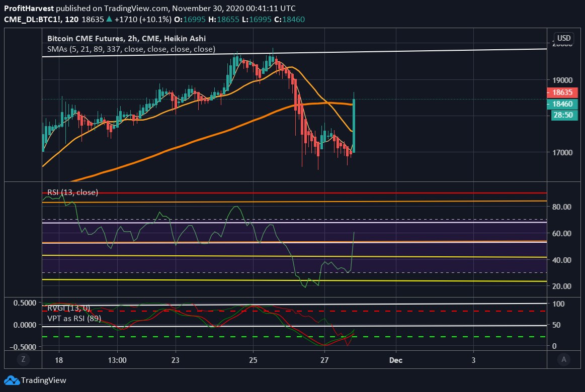Click the 23 date on time axis

pyautogui.click(x=175, y=360)
